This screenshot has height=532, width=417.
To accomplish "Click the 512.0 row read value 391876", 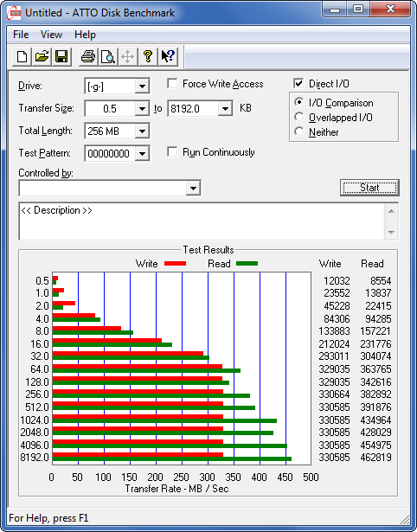I will [x=375, y=407].
